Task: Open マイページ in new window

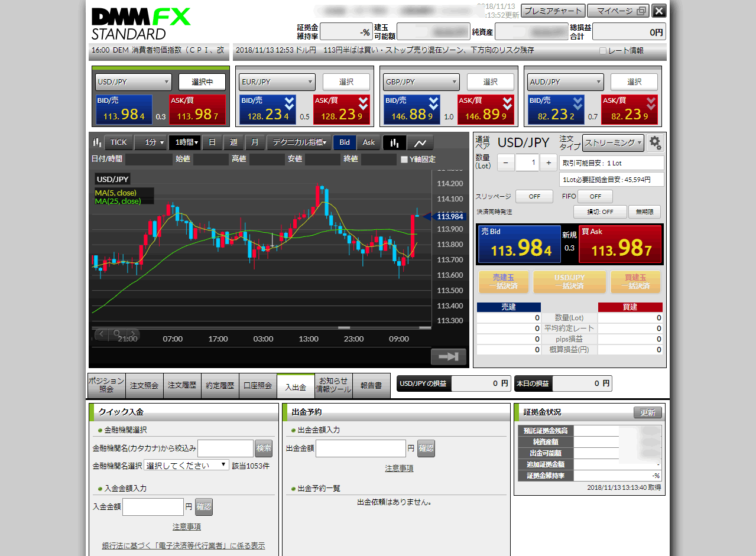Action: click(x=618, y=11)
